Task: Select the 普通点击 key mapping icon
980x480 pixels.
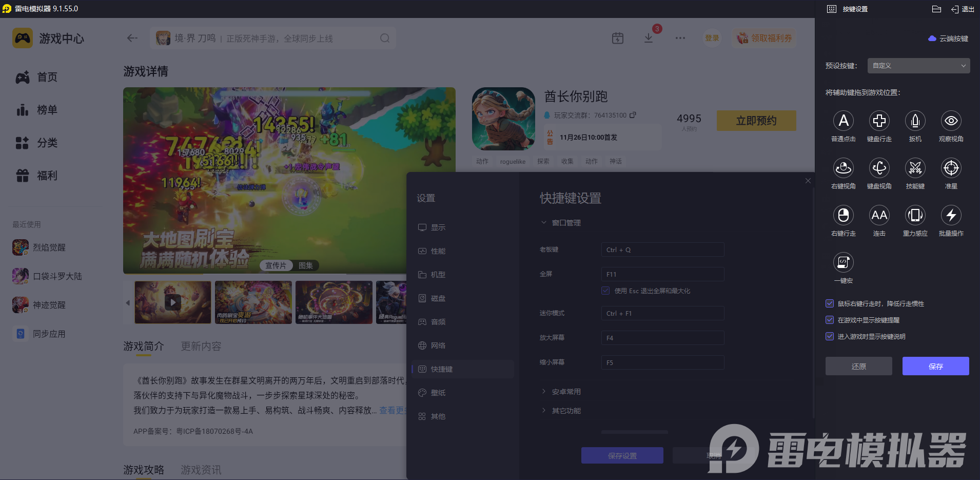Action: point(843,122)
